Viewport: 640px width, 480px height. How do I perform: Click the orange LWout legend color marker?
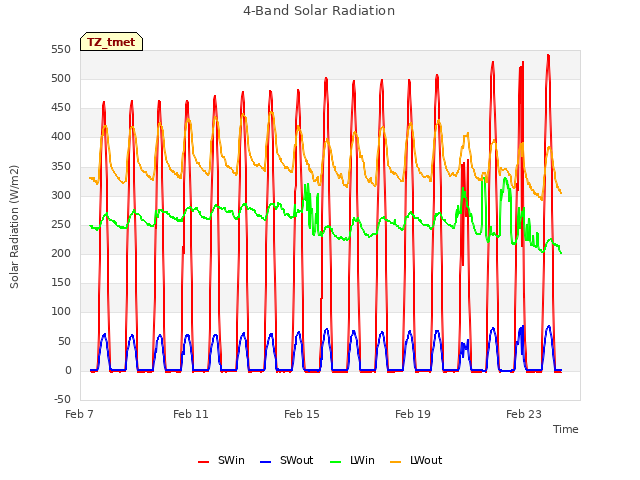pos(396,462)
